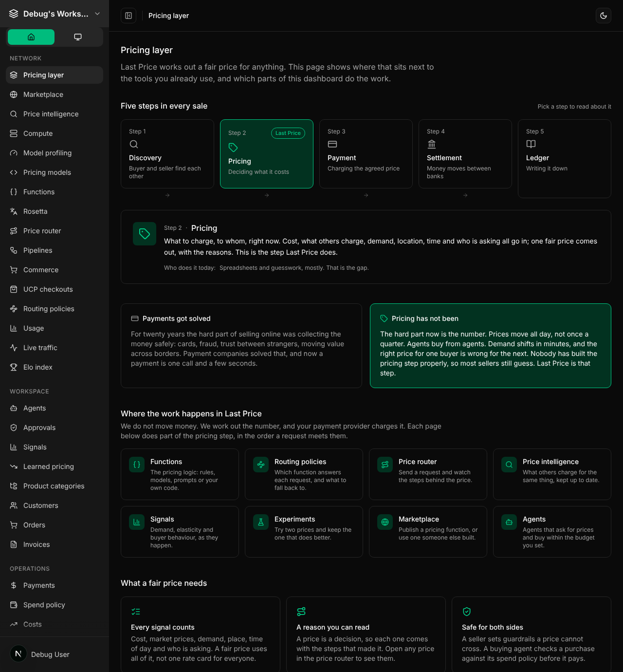Open Usage in the sidebar
The width and height of the screenshot is (623, 672).
(x=55, y=328)
